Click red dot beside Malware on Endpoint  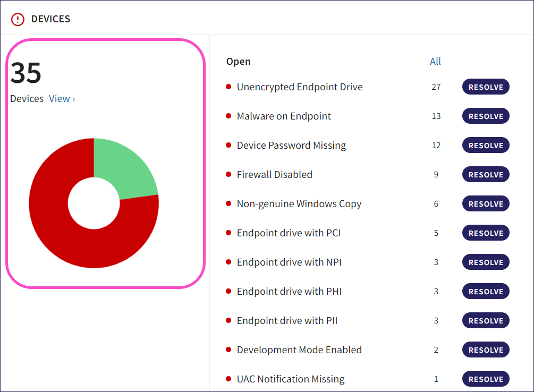[228, 116]
